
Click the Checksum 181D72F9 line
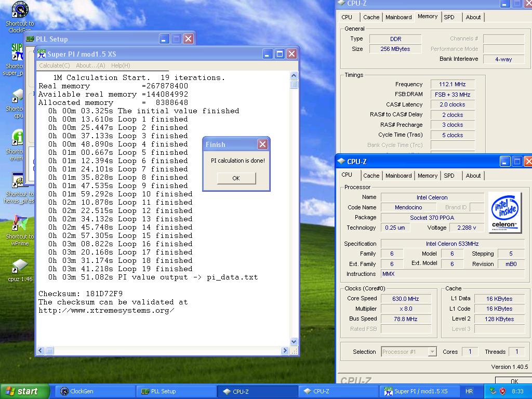pyautogui.click(x=81, y=294)
